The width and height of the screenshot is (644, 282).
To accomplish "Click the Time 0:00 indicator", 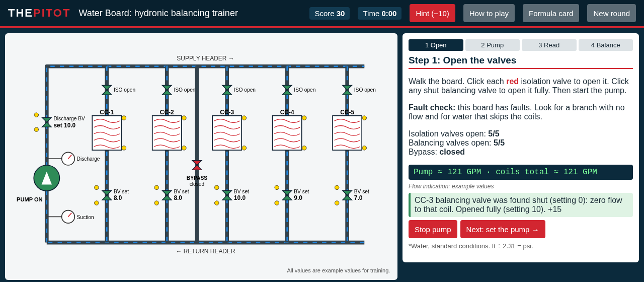I will 379,13.
